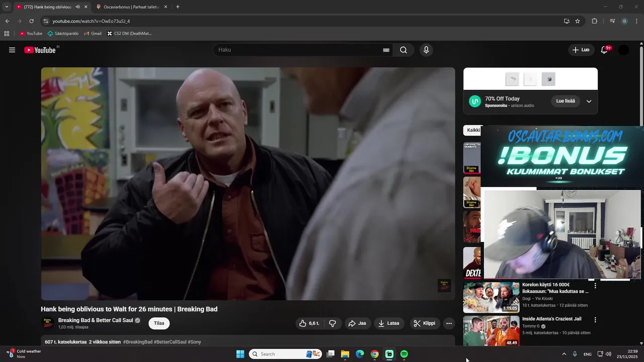The width and height of the screenshot is (644, 362).
Task: Open the Korelon käytti 16 000€ video thumbnail
Action: click(x=491, y=297)
